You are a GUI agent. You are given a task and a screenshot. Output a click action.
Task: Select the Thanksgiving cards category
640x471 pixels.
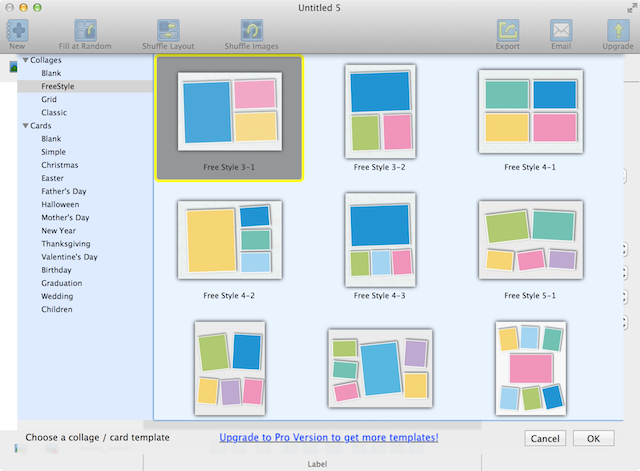[x=66, y=244]
